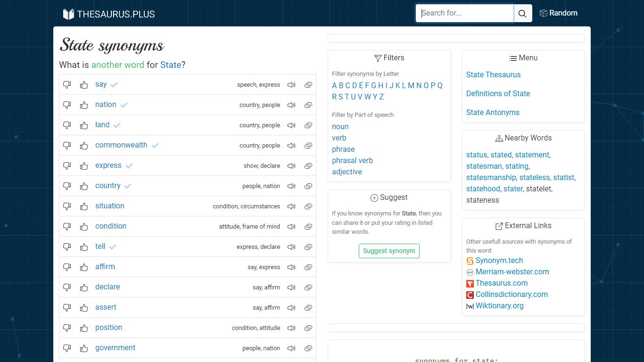Thumbs down the synonym 'say'
644x362 pixels.
(67, 85)
